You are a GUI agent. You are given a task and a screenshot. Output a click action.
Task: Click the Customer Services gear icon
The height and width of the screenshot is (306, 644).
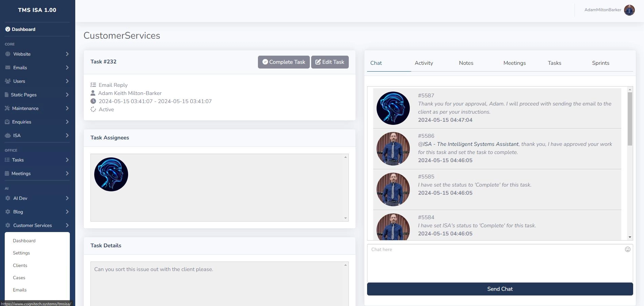click(8, 225)
